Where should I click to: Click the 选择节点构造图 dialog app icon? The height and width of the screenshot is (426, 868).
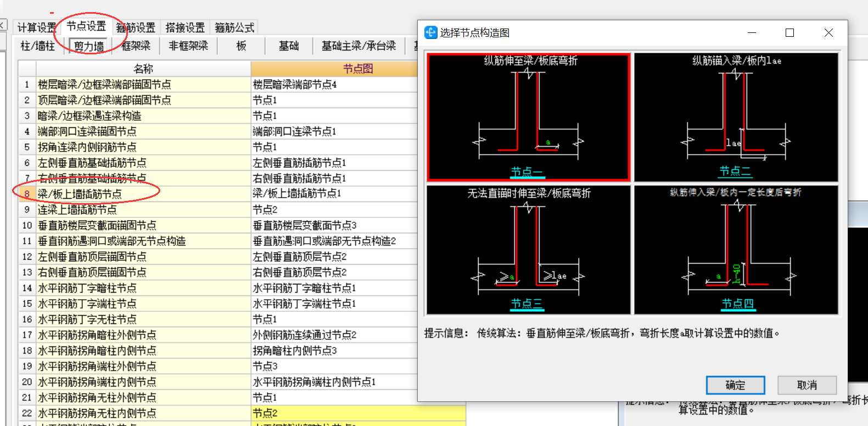click(430, 32)
